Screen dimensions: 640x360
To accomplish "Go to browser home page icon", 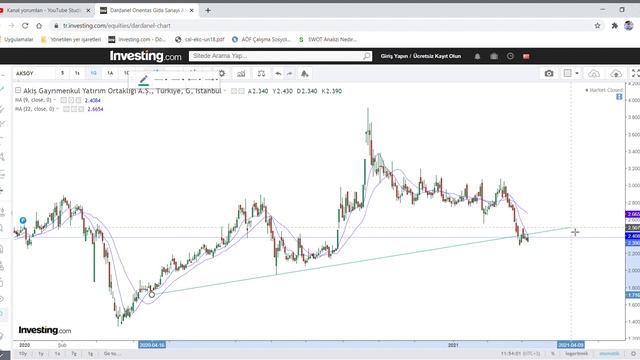I will click(x=39, y=25).
